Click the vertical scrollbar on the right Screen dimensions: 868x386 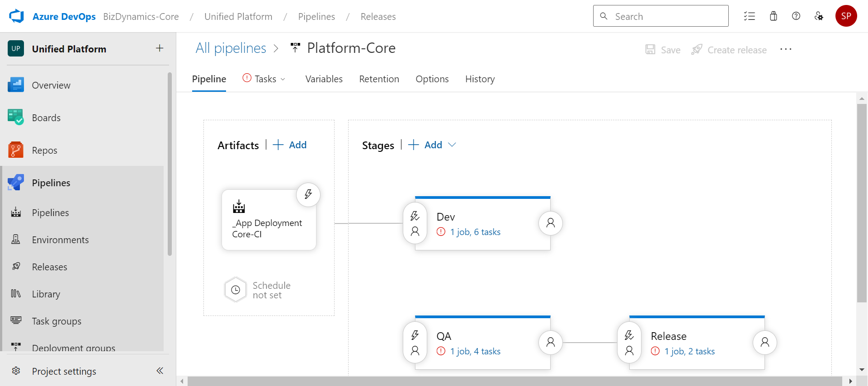pos(862,203)
